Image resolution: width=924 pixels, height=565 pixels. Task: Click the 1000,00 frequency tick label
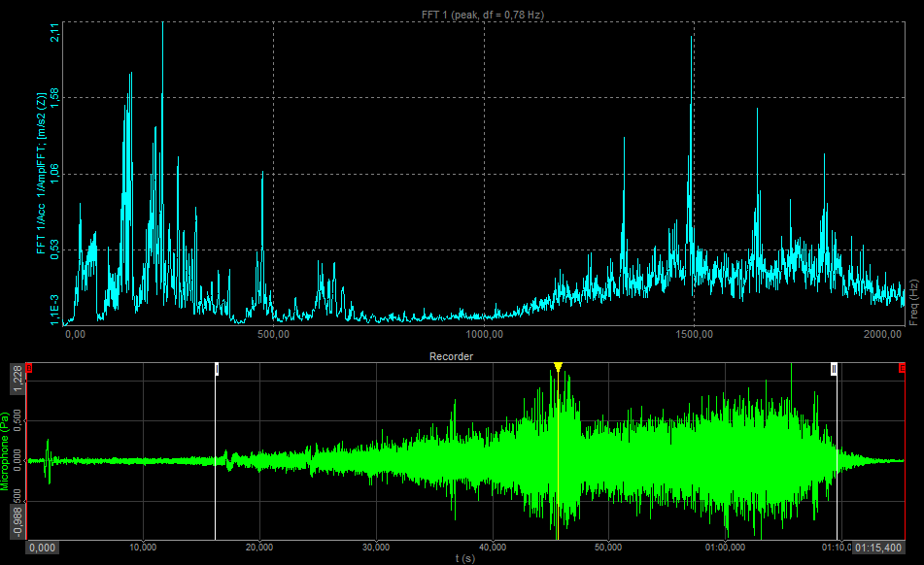coord(485,334)
